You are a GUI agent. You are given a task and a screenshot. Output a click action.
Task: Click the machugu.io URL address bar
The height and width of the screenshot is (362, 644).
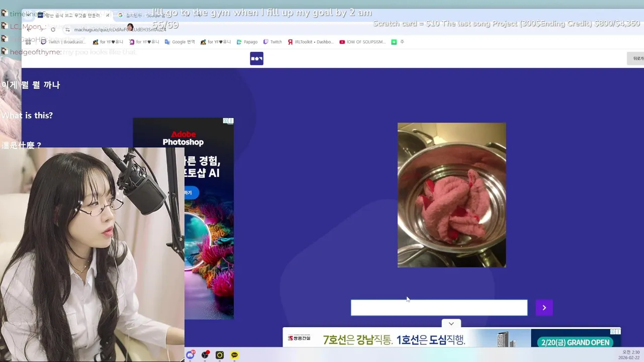point(119,30)
